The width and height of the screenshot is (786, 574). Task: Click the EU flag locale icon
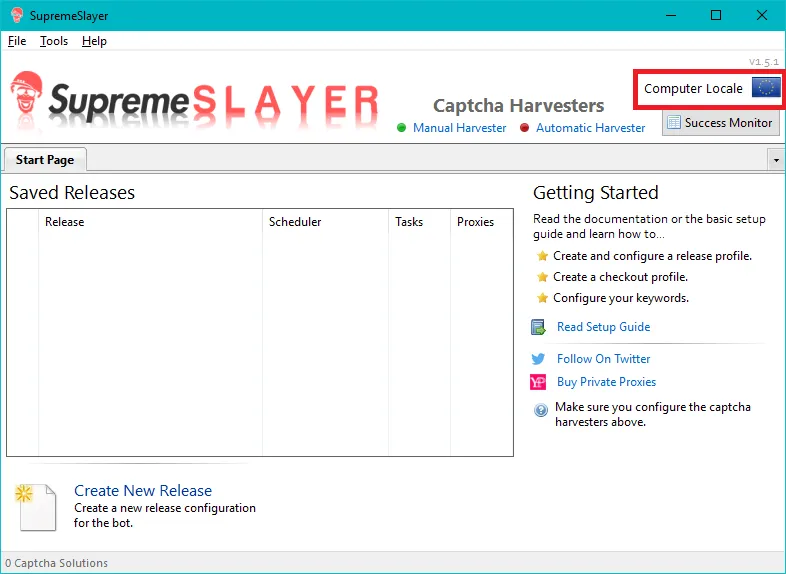766,88
